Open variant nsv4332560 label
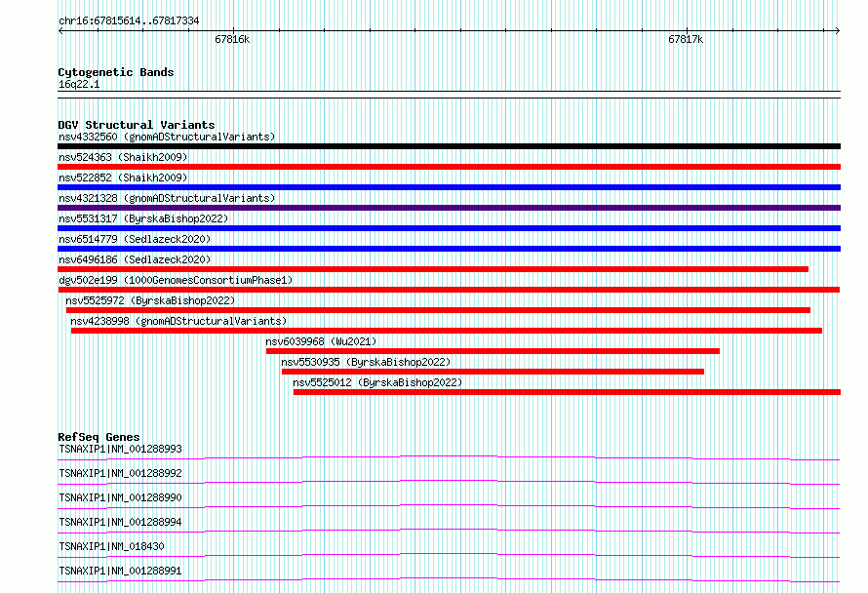Screen dimensions: 868x593 coord(167,137)
